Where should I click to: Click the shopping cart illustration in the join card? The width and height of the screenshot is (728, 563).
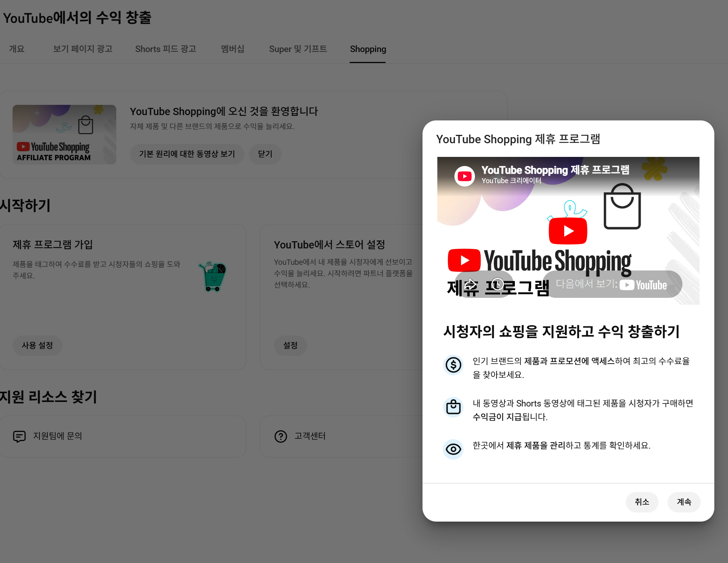(x=213, y=277)
